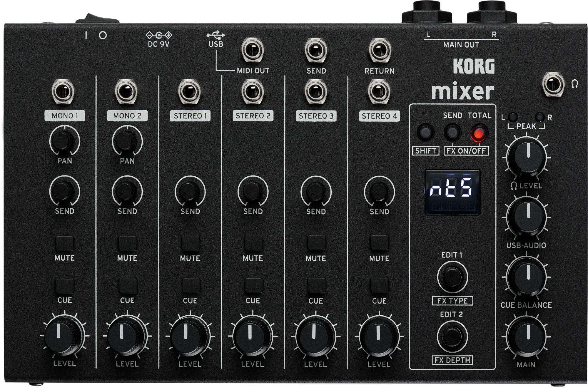
Task: Click the MAIN OUT label
Action: click(x=461, y=45)
